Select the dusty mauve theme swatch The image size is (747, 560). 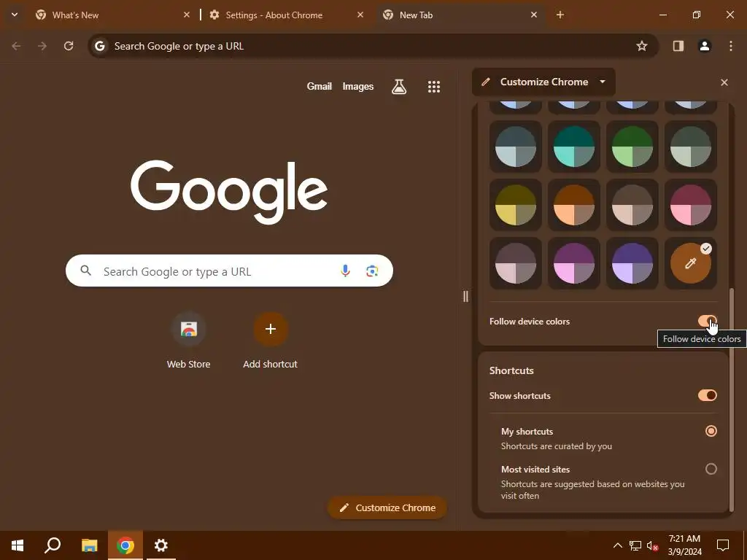tap(516, 262)
